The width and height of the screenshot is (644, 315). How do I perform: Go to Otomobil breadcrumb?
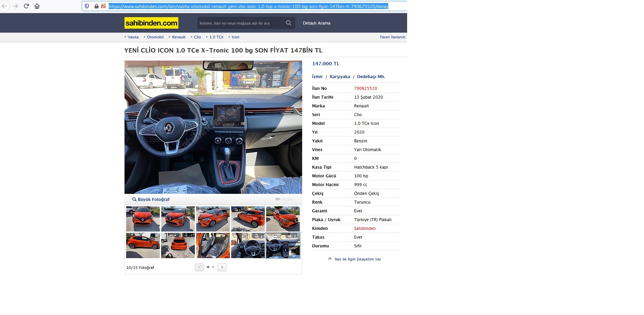[155, 37]
